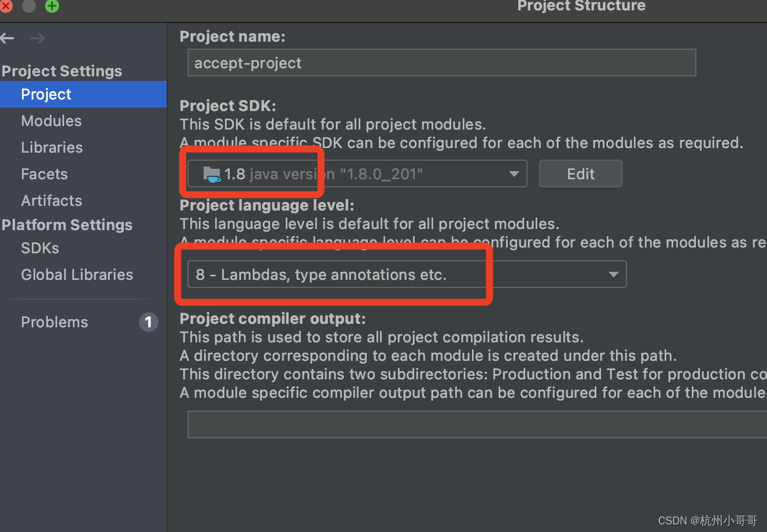
Task: Click the Edit button next to SDK
Action: tap(580, 174)
